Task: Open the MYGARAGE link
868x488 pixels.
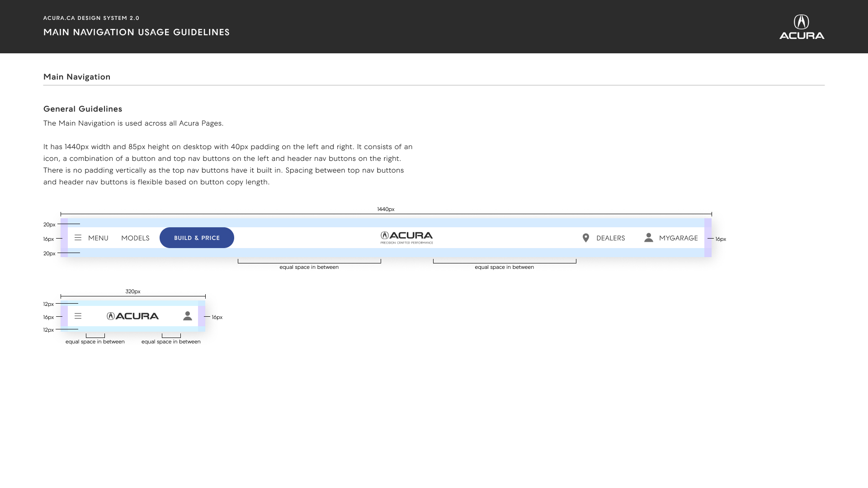Action: 678,238
